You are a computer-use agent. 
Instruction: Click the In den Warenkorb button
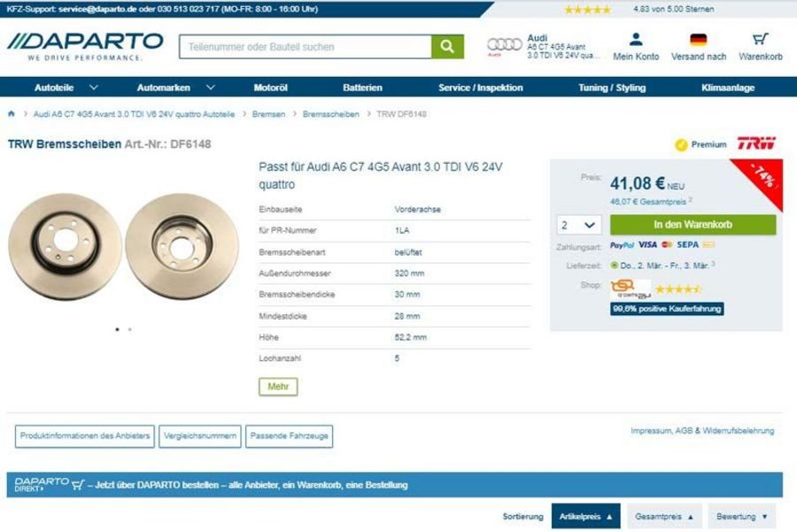(x=693, y=225)
